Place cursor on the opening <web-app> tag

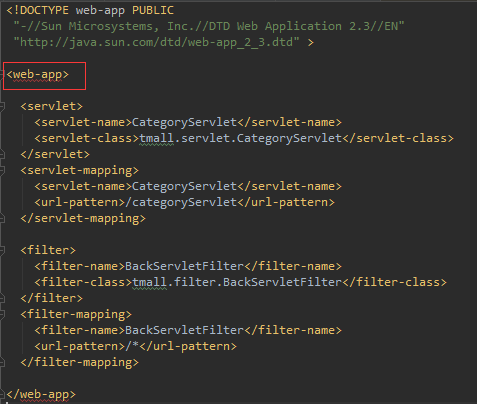click(37, 75)
